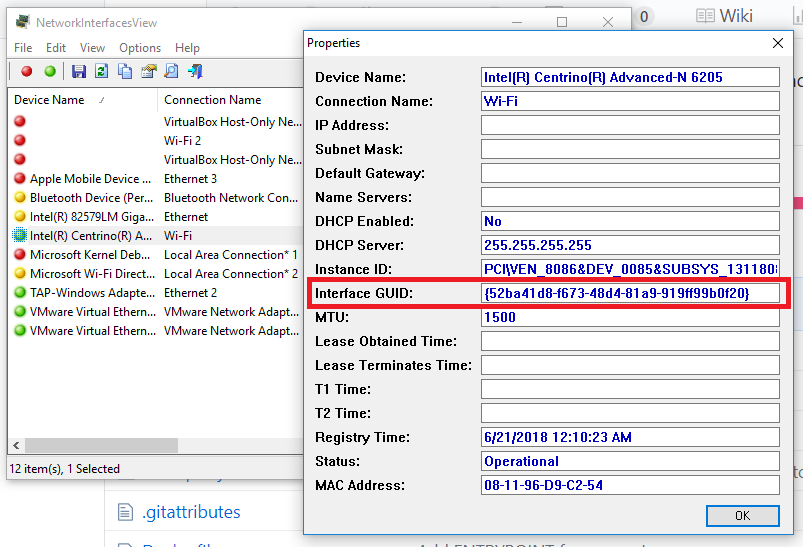This screenshot has width=803, height=547.
Task: Click the Properties toolbar icon
Action: 148,71
